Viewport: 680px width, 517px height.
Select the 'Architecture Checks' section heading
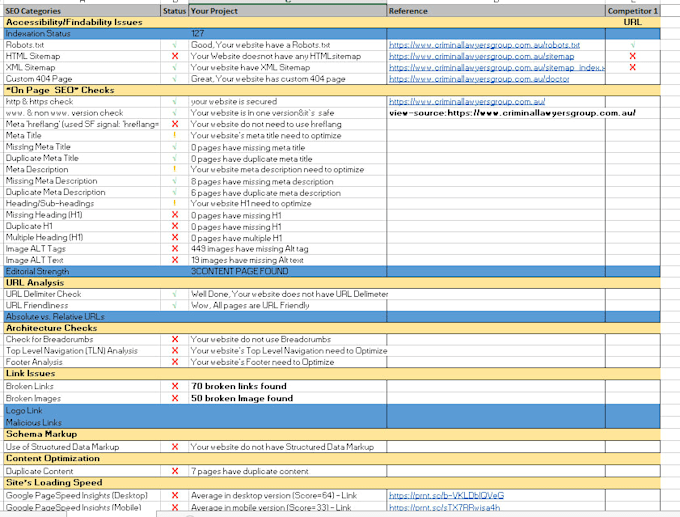coord(52,328)
